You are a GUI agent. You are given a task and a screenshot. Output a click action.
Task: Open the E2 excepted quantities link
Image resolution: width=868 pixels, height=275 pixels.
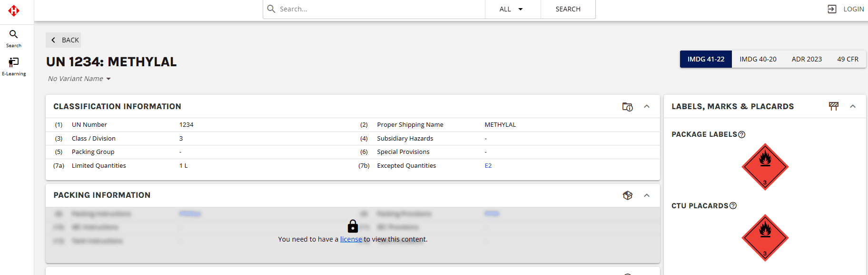pyautogui.click(x=488, y=166)
